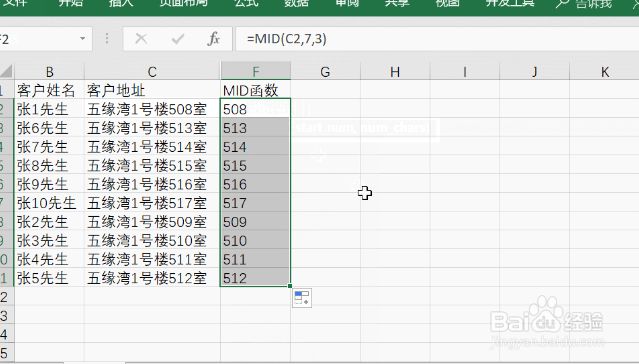This screenshot has width=639, height=364.
Task: Select column H header
Action: (x=395, y=71)
